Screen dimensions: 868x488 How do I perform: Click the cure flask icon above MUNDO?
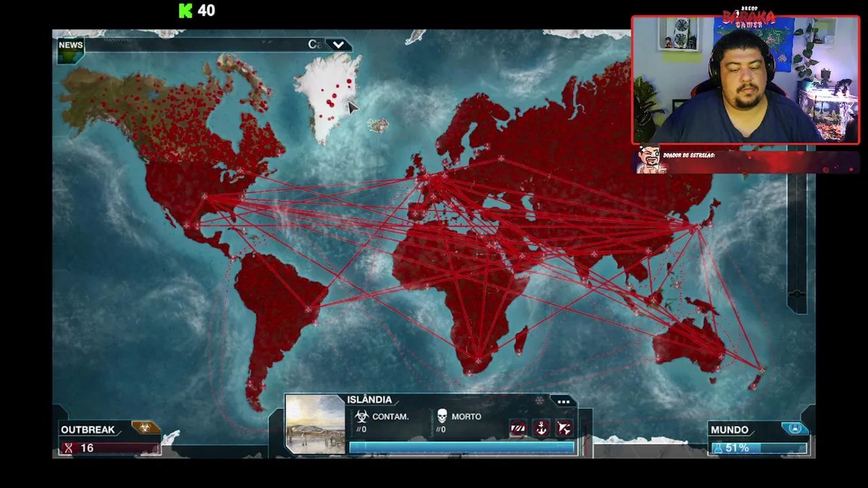(x=794, y=428)
